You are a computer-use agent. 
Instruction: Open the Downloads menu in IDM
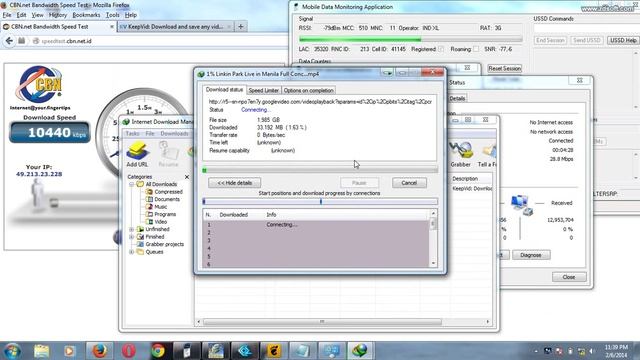click(x=174, y=133)
